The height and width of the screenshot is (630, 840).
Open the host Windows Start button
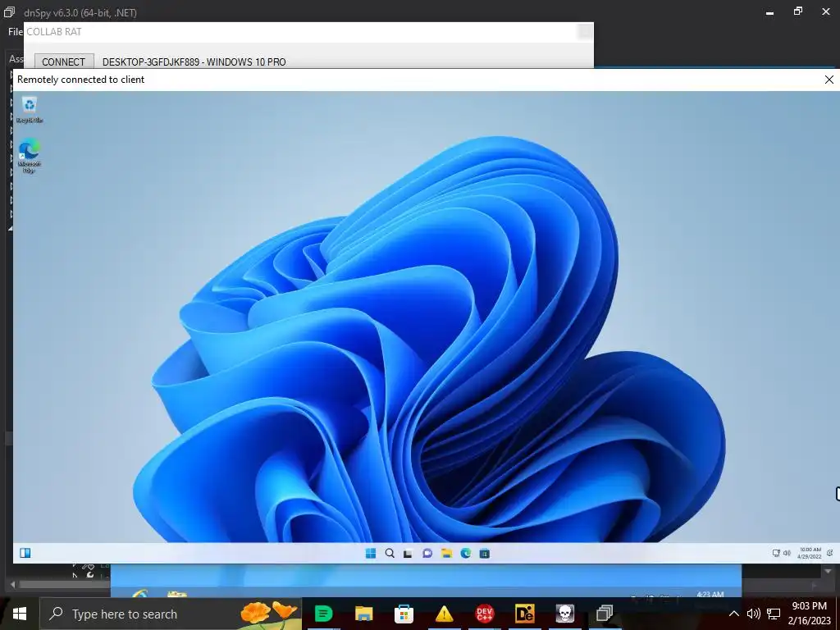point(20,614)
